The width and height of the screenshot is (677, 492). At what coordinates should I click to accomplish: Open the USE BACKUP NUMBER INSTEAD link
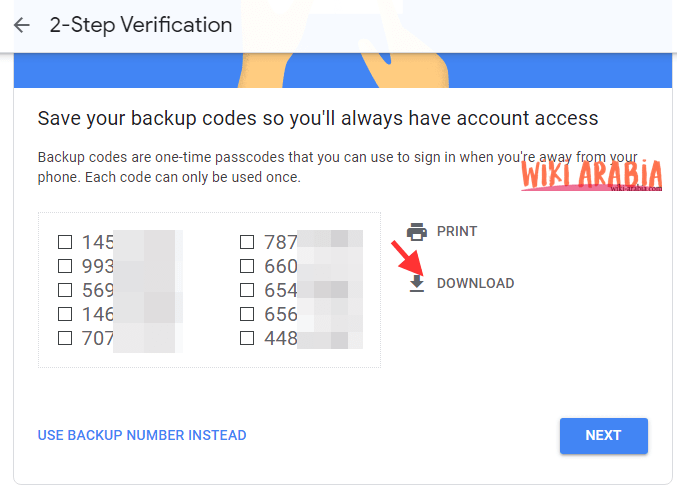(x=142, y=435)
